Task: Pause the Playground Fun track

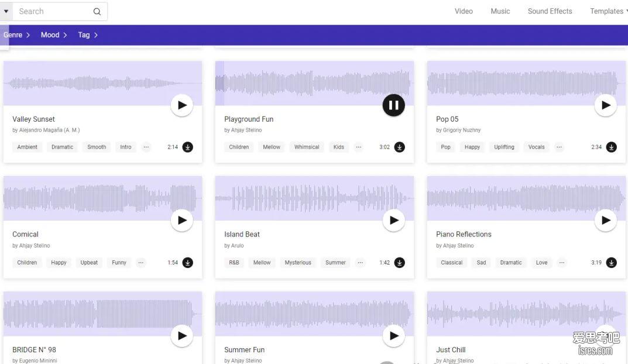Action: [x=394, y=105]
